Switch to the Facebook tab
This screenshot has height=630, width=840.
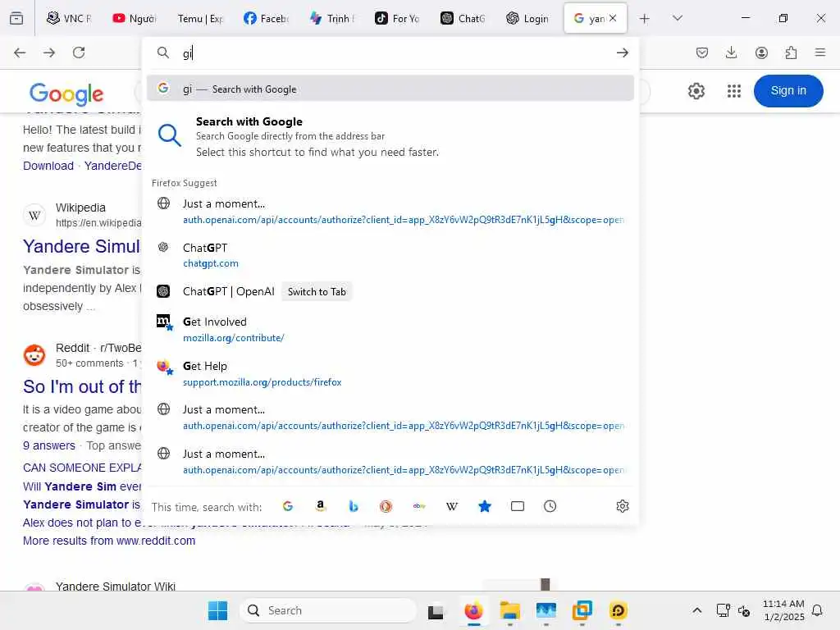pos(267,19)
